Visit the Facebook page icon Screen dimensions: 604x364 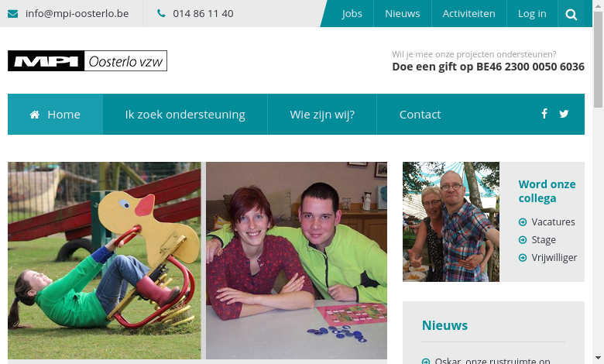[544, 114]
